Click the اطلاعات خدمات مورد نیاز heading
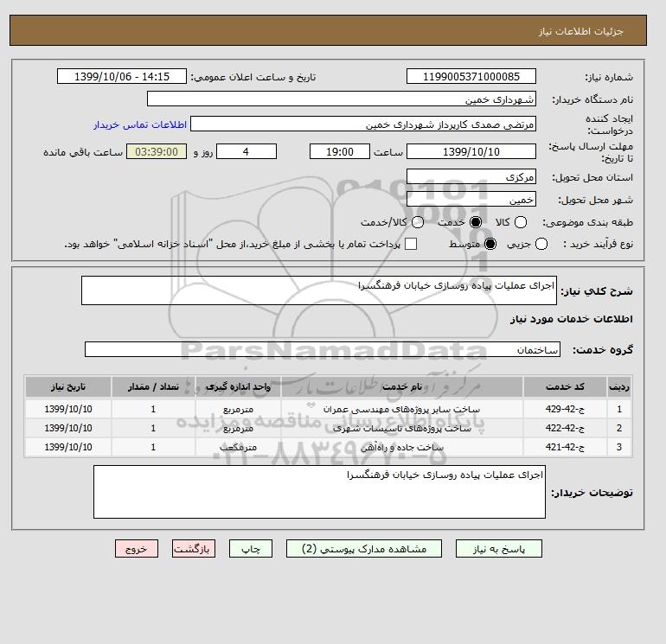 571,319
